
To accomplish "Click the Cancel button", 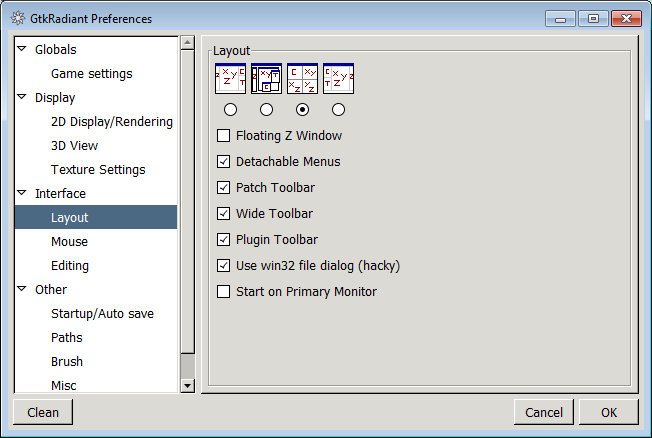I will 544,412.
